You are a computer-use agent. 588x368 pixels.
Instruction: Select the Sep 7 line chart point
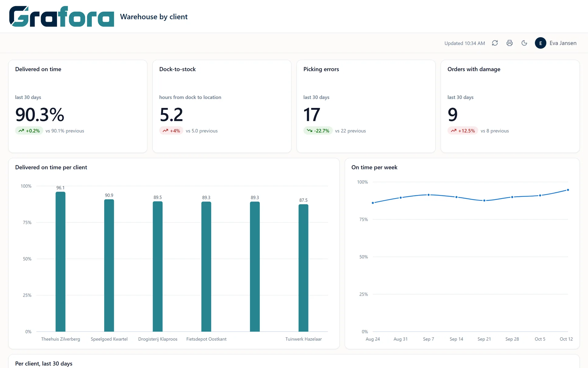click(x=428, y=195)
